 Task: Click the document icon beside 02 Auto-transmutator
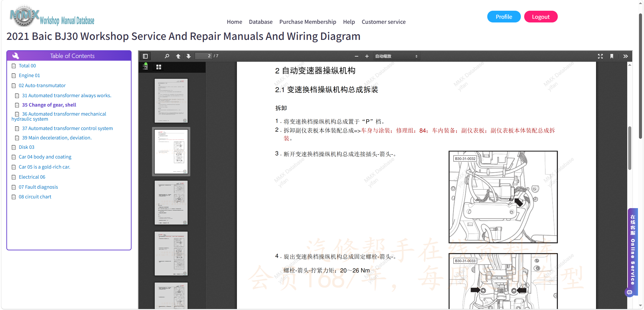pos(14,86)
